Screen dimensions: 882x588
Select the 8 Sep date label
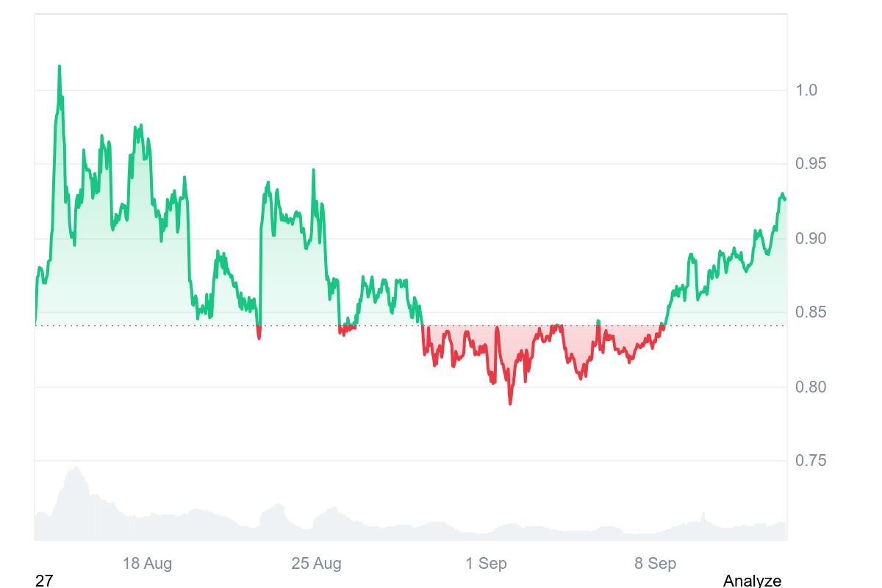pos(655,564)
